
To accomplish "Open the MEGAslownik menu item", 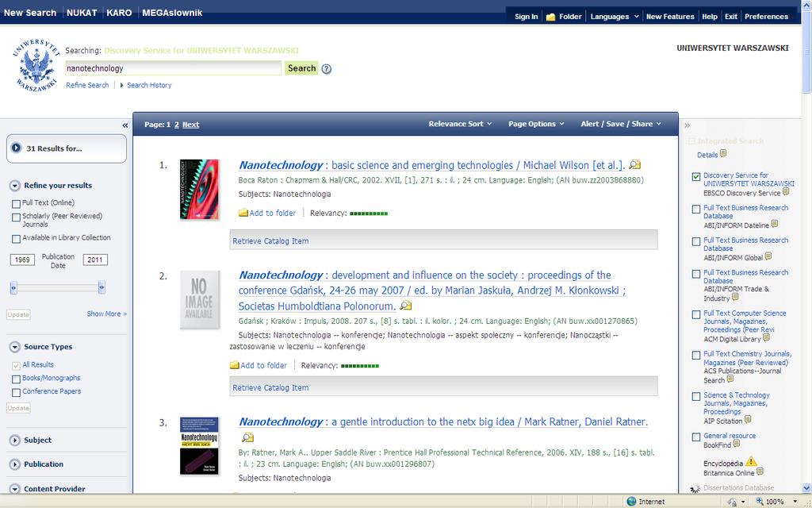I will [172, 13].
